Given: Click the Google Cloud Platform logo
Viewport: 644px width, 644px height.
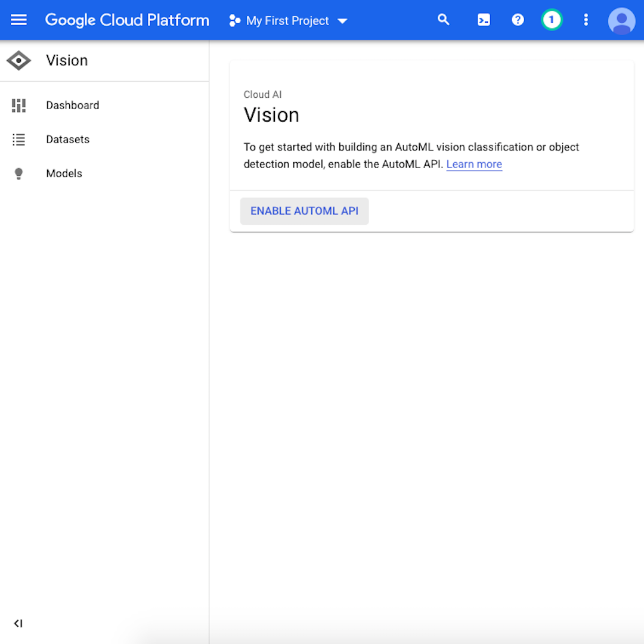Looking at the screenshot, I should click(x=127, y=20).
